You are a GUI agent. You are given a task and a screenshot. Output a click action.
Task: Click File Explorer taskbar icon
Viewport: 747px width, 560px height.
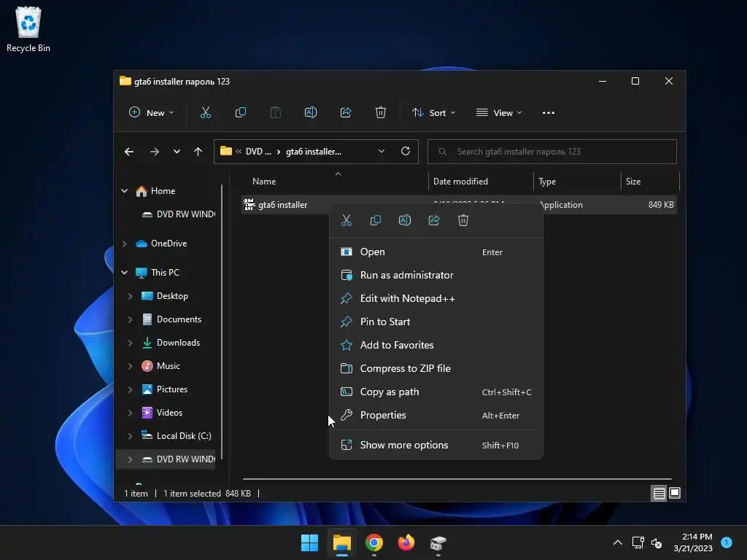(x=341, y=542)
